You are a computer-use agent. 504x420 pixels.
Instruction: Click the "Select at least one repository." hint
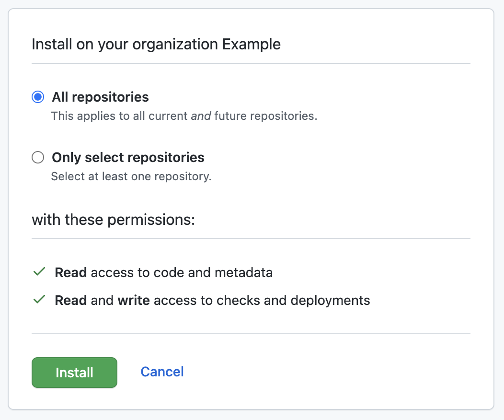pyautogui.click(x=131, y=176)
